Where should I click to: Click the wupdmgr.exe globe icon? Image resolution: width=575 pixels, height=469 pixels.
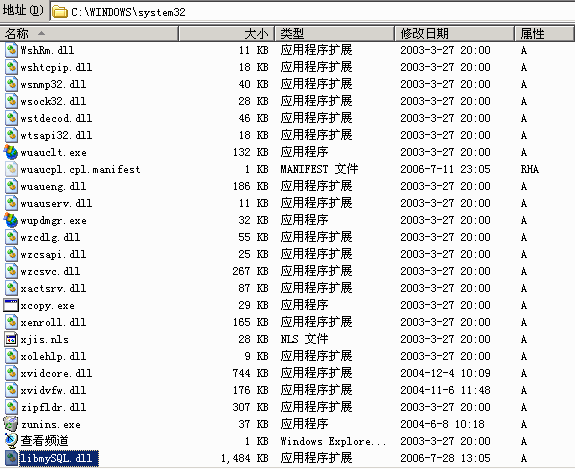(x=11, y=220)
